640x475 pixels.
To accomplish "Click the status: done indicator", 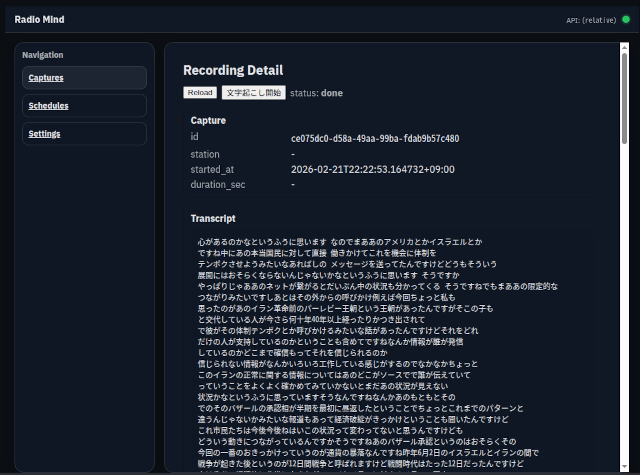I will tap(316, 93).
